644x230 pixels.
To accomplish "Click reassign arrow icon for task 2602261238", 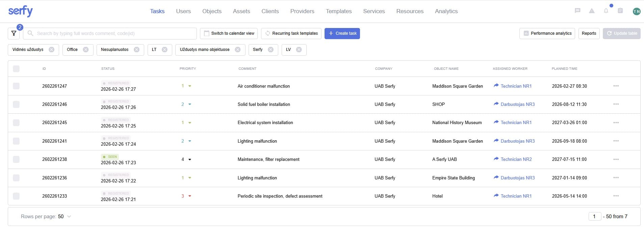I will 496,159.
